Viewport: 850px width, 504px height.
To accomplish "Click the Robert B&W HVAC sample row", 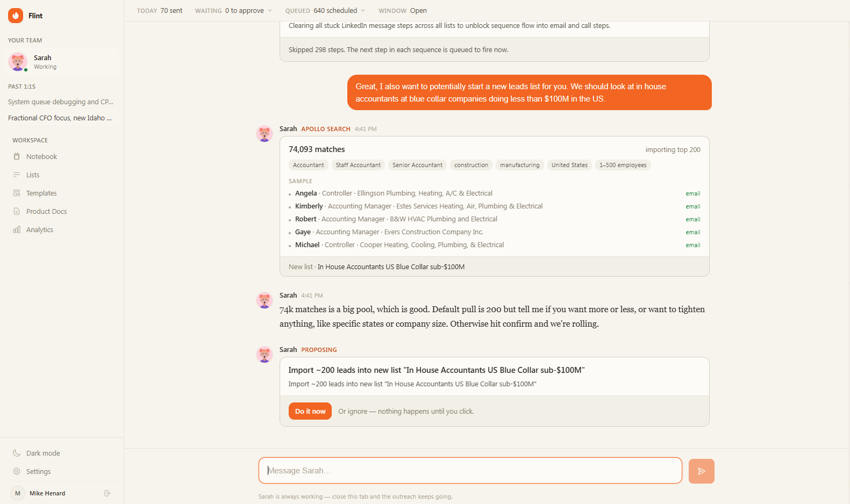I will tap(495, 219).
